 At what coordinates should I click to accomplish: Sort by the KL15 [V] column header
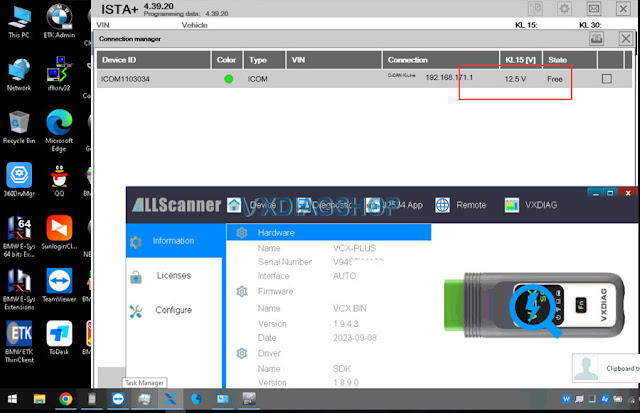[x=521, y=60]
